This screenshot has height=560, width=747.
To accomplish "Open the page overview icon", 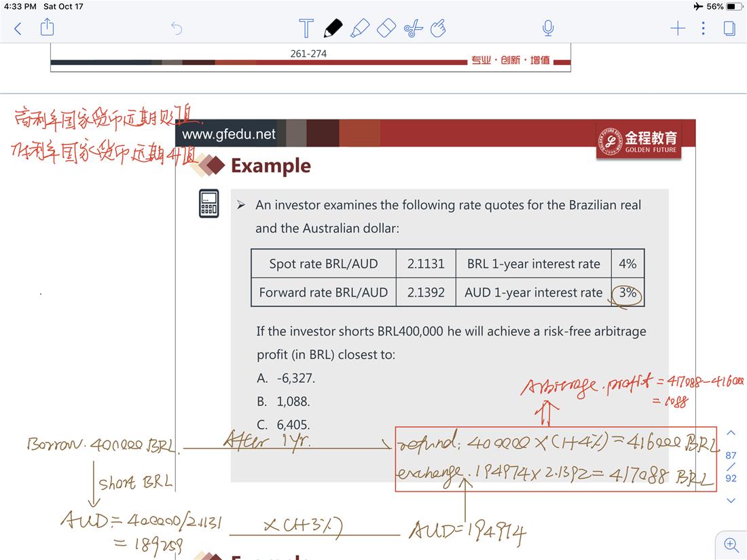I will pyautogui.click(x=729, y=29).
